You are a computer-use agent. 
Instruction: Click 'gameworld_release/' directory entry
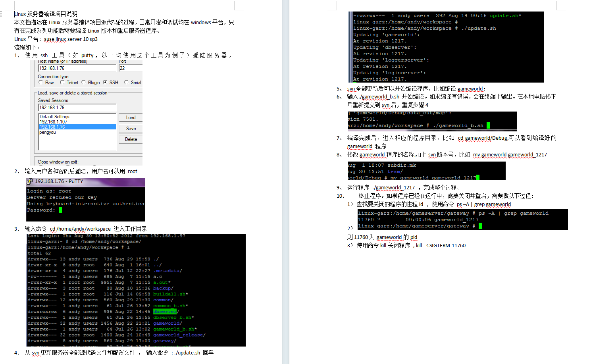[179, 335]
